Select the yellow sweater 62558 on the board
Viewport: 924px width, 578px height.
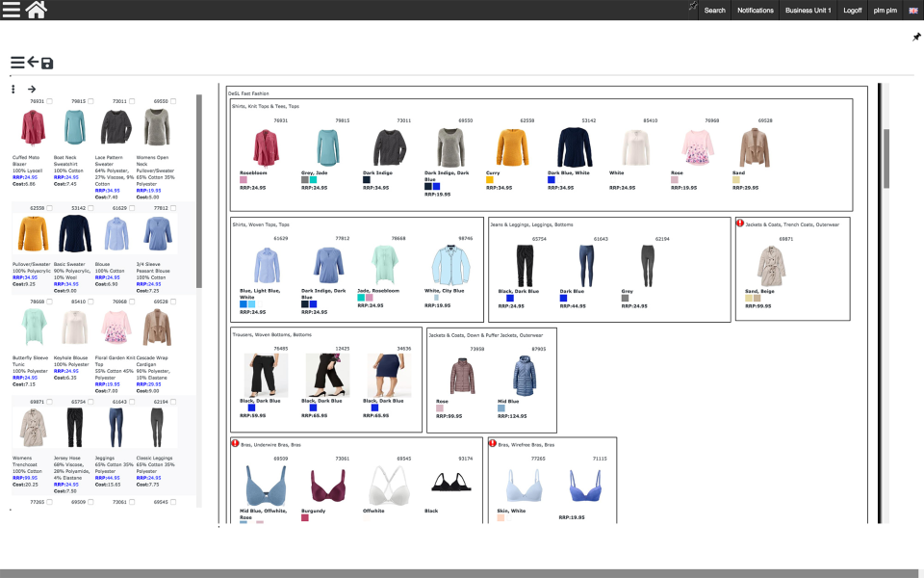point(512,147)
